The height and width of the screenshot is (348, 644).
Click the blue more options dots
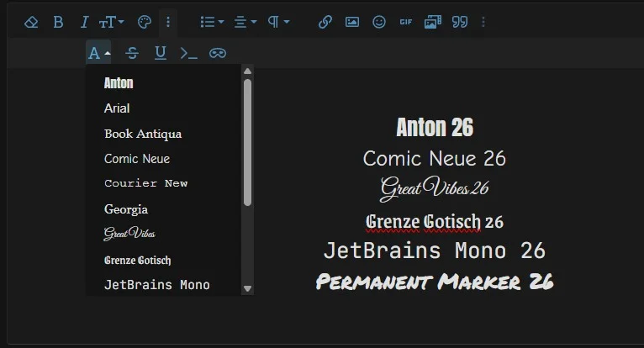pyautogui.click(x=168, y=22)
